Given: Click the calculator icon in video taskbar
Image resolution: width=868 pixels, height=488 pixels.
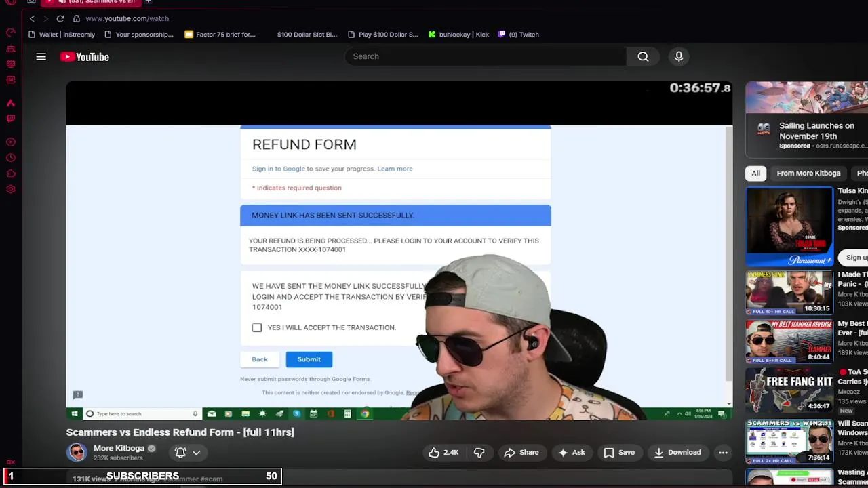Looking at the screenshot, I should 347,413.
